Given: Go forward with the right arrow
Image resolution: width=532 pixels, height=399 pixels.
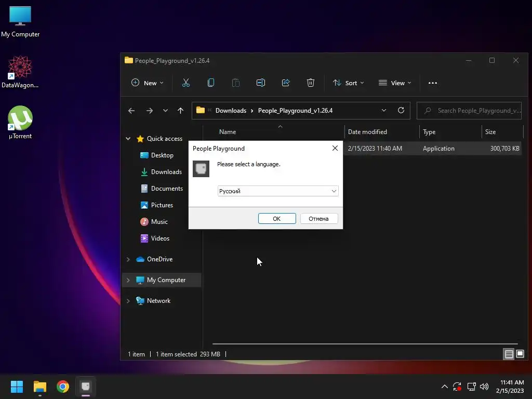Looking at the screenshot, I should 149,111.
